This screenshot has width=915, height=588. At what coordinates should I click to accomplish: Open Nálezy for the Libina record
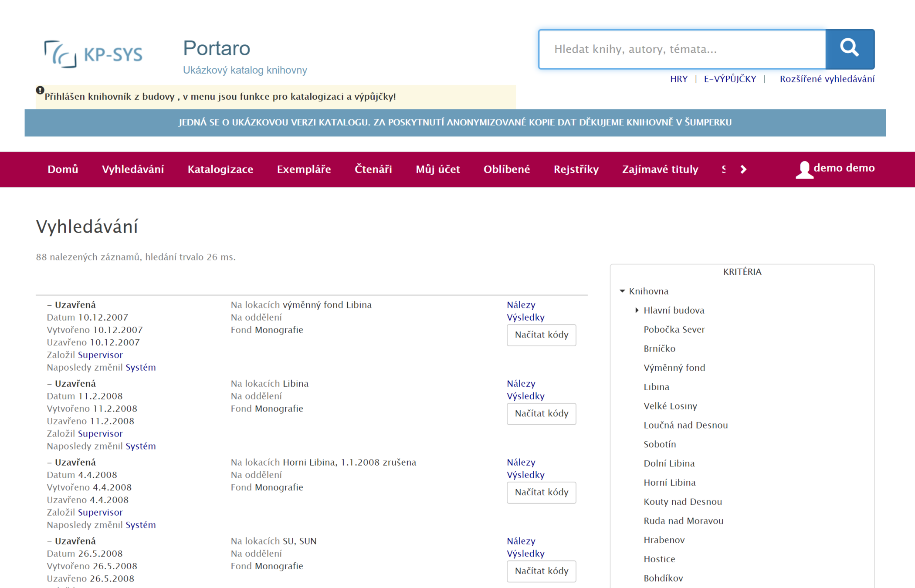(521, 383)
